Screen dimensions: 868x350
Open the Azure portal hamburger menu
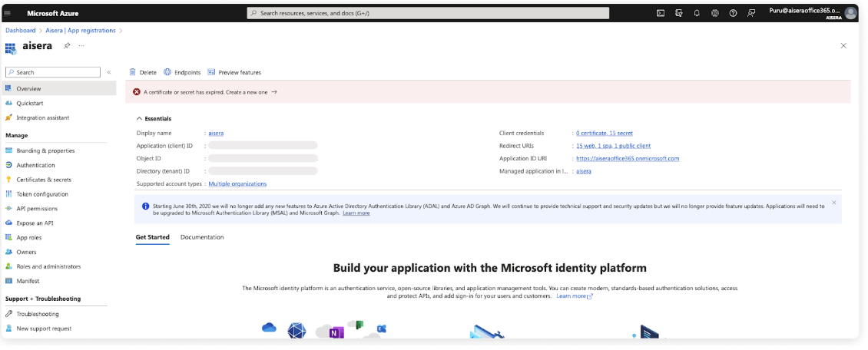pyautogui.click(x=7, y=13)
